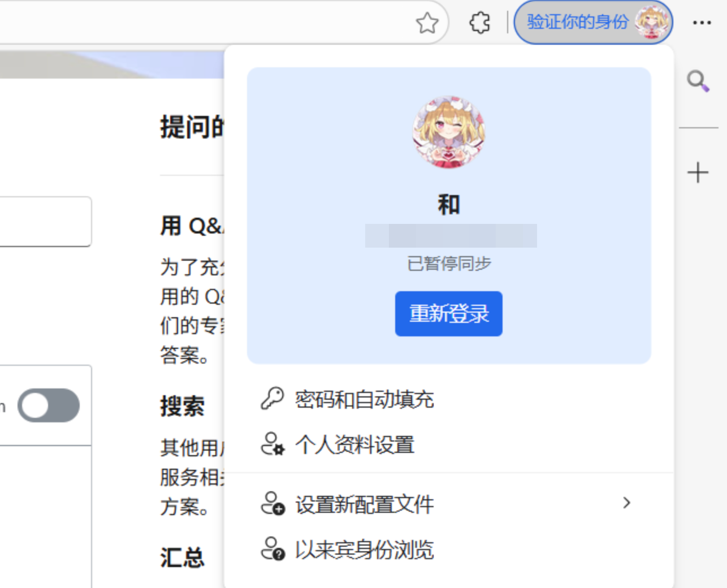The height and width of the screenshot is (588, 727).
Task: Open the Settings and more ellipsis menu
Action: point(702,23)
